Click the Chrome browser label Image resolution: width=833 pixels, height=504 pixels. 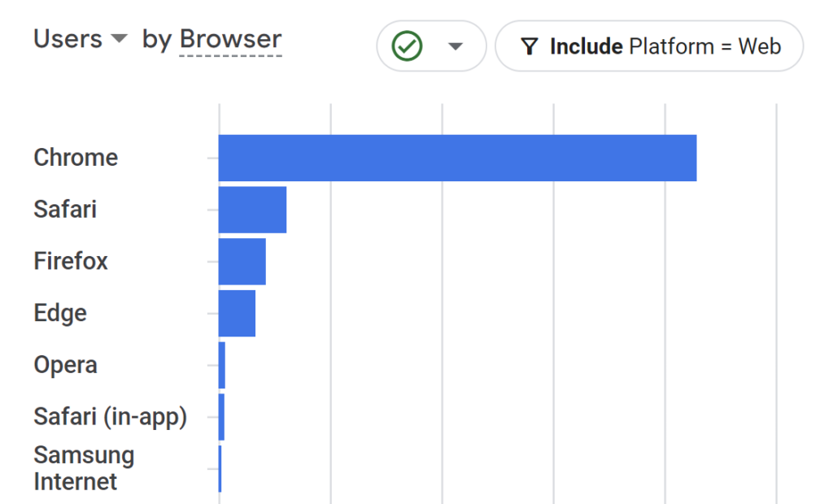pos(76,158)
